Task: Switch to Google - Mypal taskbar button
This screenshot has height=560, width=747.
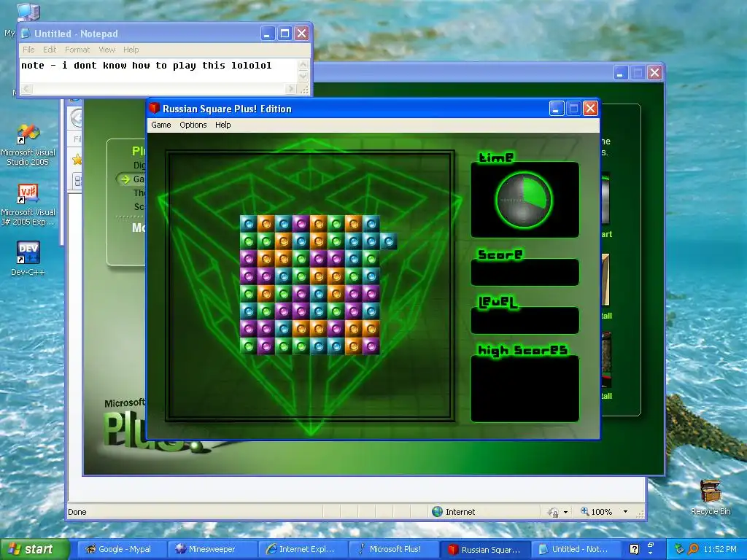Action: (121, 549)
